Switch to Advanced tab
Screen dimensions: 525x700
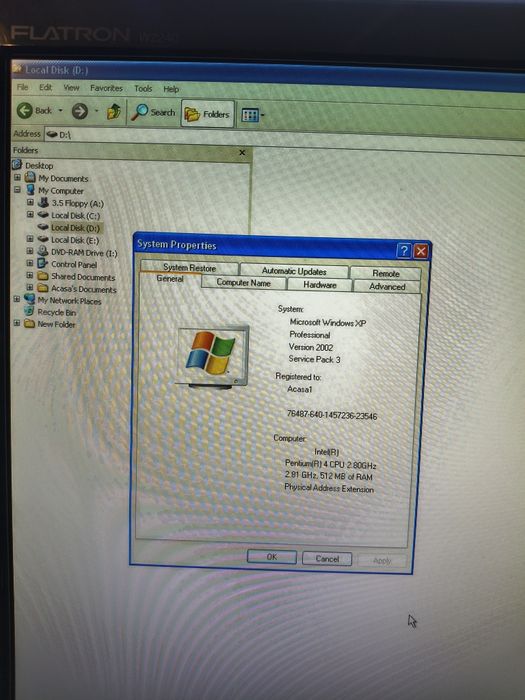pos(387,287)
